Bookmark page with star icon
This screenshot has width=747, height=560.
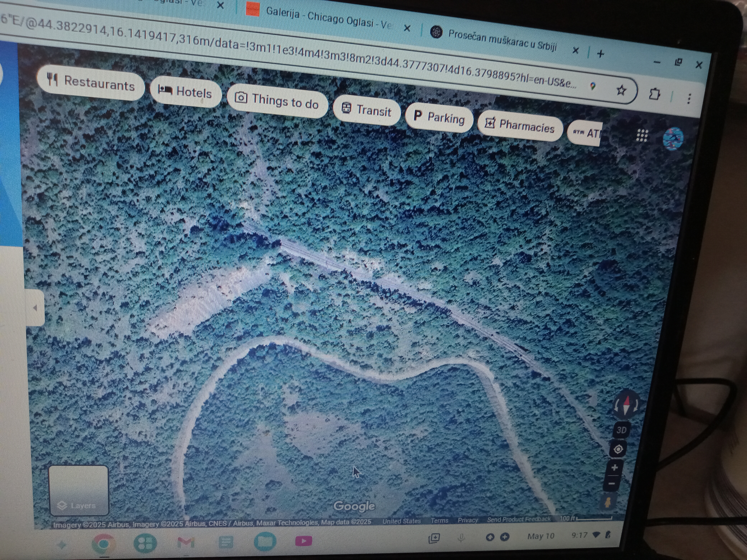pyautogui.click(x=621, y=90)
